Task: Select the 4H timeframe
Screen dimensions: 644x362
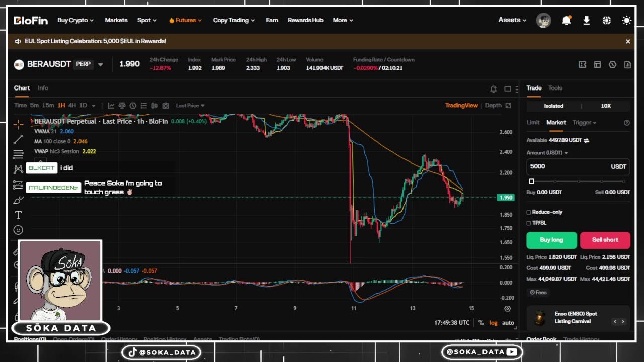Action: click(72, 106)
